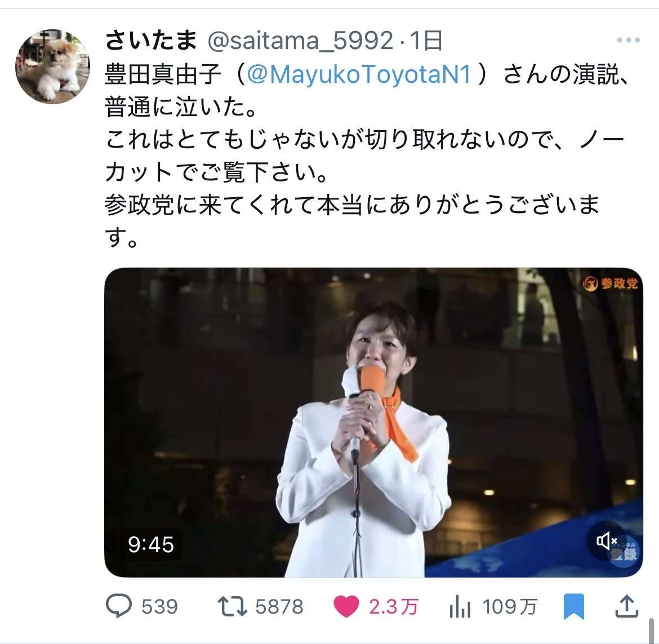Open the @saitama_5992 handle
This screenshot has height=644, width=659.
(301, 41)
